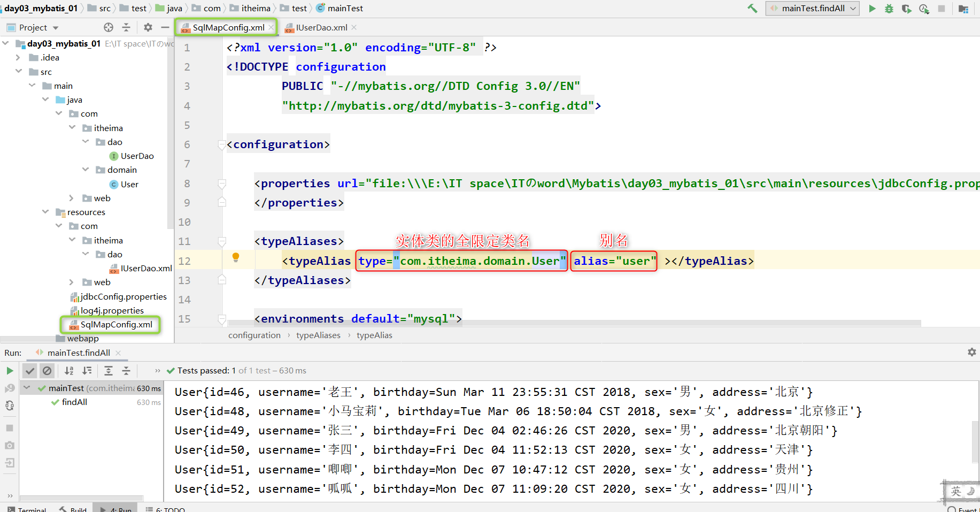Click the Stop icon in the top toolbar
The width and height of the screenshot is (980, 512).
tap(942, 8)
